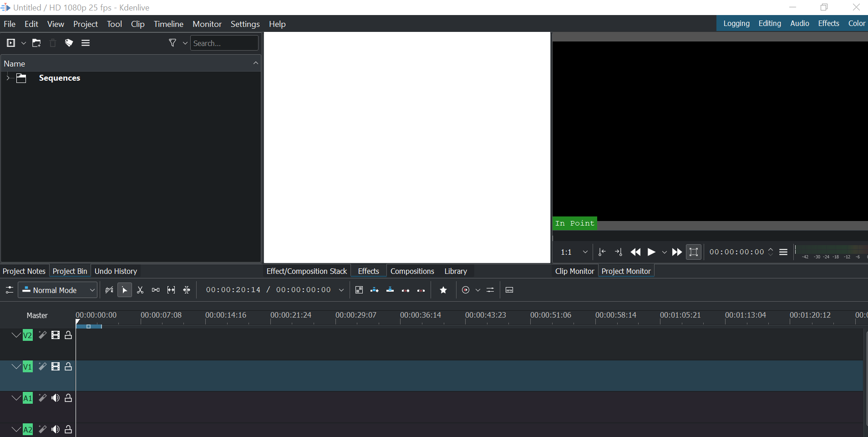Switch to the Editing workspace layout
868x437 pixels.
(x=769, y=23)
